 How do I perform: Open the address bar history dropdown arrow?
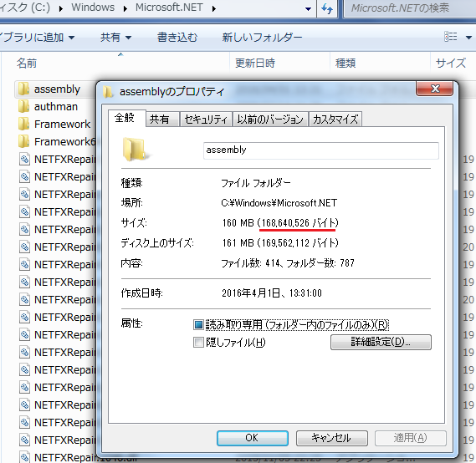[308, 9]
